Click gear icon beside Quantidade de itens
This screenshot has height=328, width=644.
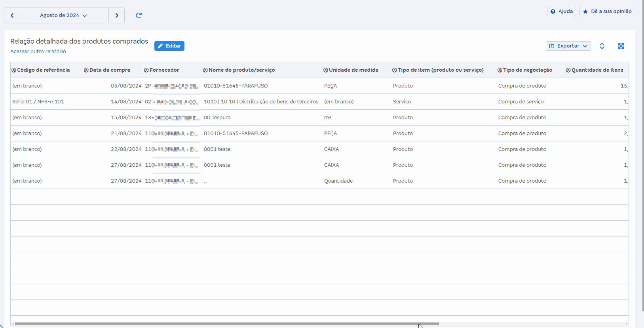568,70
